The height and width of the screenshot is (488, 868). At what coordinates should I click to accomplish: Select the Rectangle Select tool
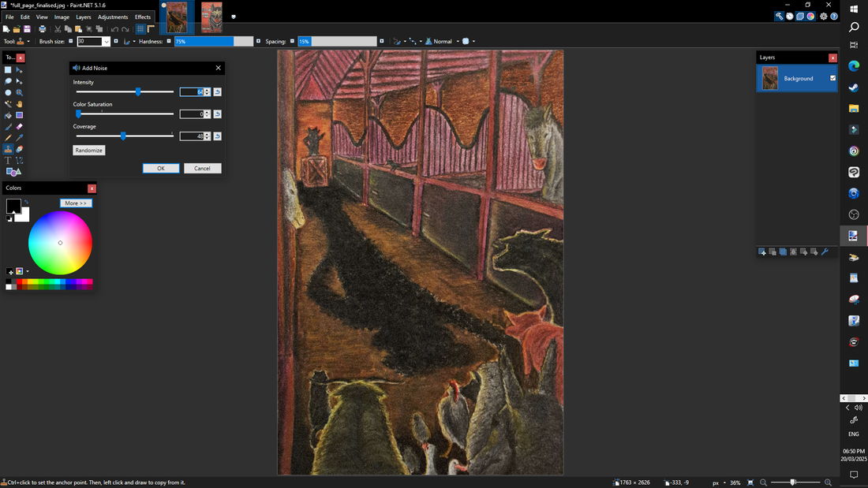[8, 69]
